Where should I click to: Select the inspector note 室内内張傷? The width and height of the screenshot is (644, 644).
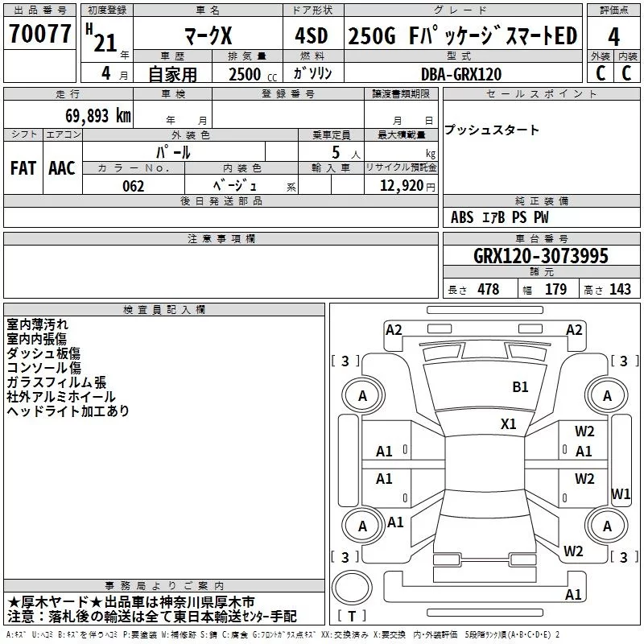click(36, 339)
